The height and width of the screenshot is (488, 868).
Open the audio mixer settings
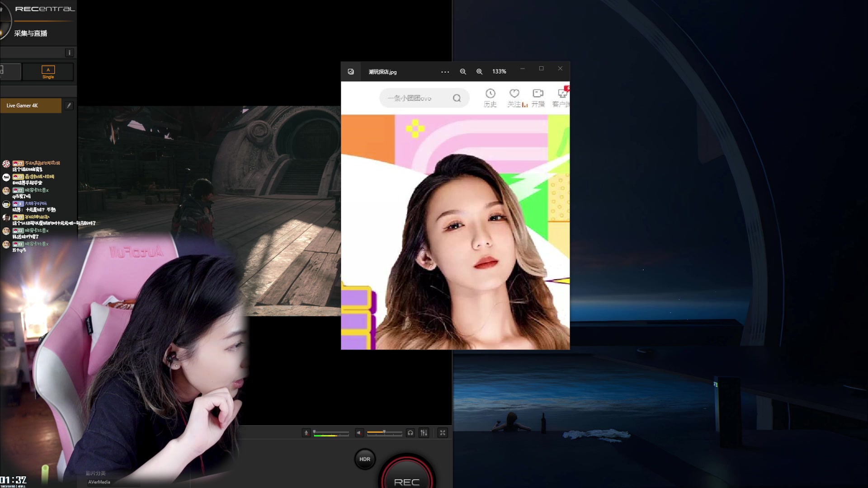tap(424, 433)
